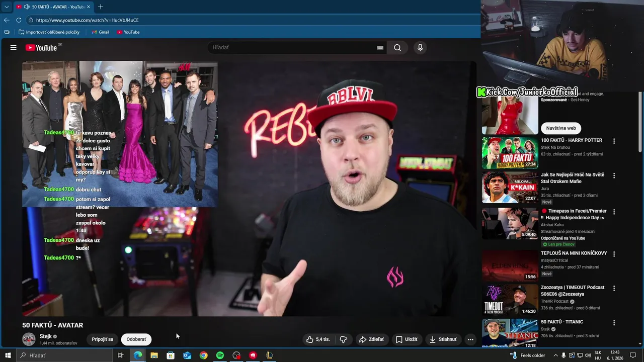Go to YouTube home via the logo
The height and width of the screenshot is (362, 644).
pos(41,48)
